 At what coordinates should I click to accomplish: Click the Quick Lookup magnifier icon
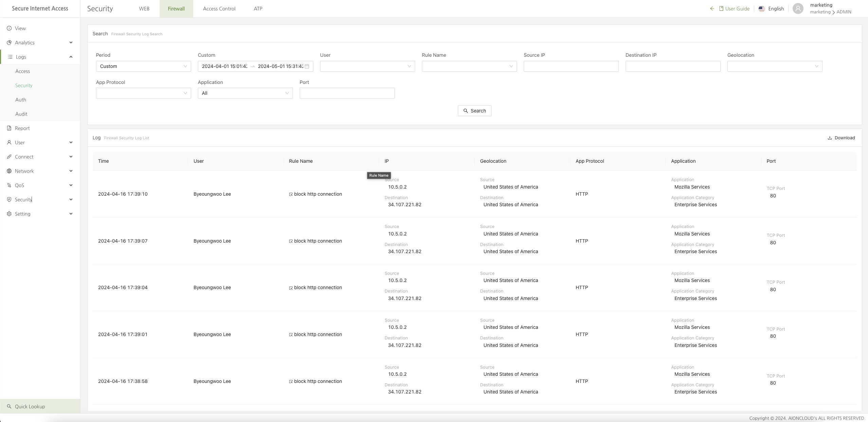coord(9,406)
